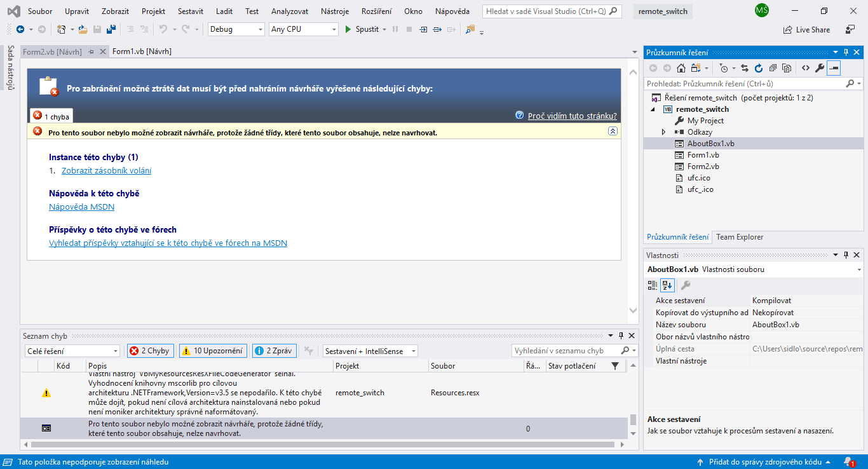
Task: Refresh the solution explorer with the refresh icon
Action: [x=759, y=68]
